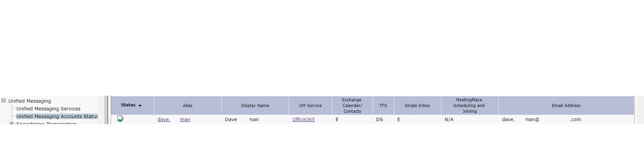This screenshot has height=153, width=644.
Task: Click the Email Address column header
Action: (x=566, y=105)
